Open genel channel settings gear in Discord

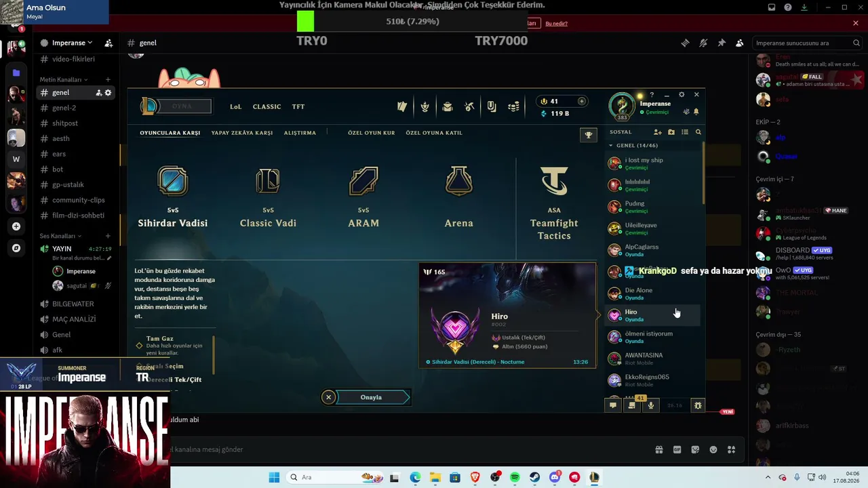tap(108, 92)
